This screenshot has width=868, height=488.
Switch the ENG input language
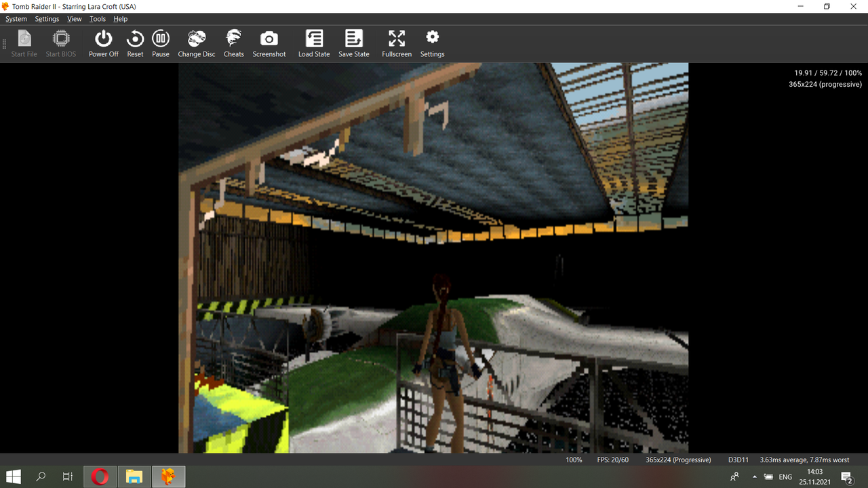(x=785, y=477)
